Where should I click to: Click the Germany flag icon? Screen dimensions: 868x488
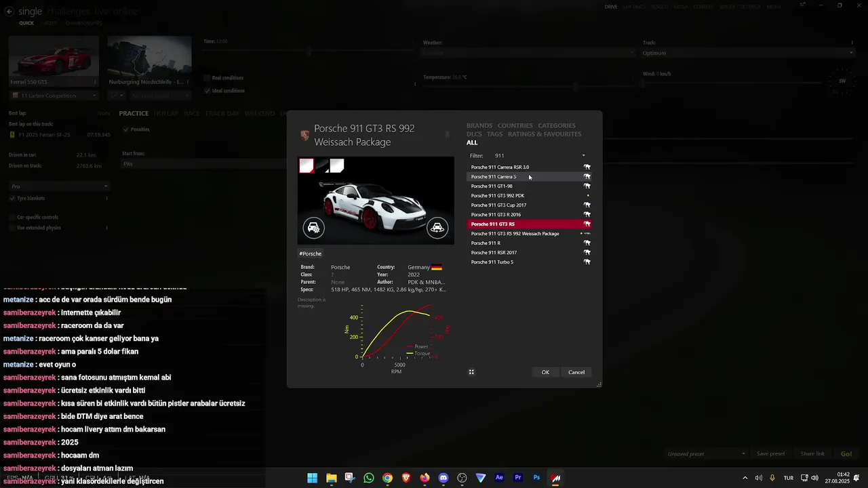coord(437,268)
